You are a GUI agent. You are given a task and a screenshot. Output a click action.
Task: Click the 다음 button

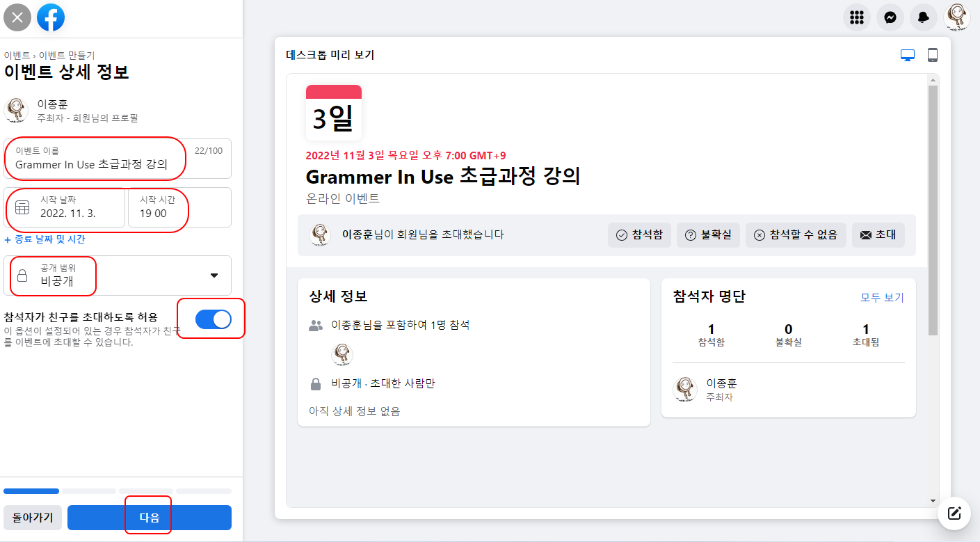click(150, 518)
